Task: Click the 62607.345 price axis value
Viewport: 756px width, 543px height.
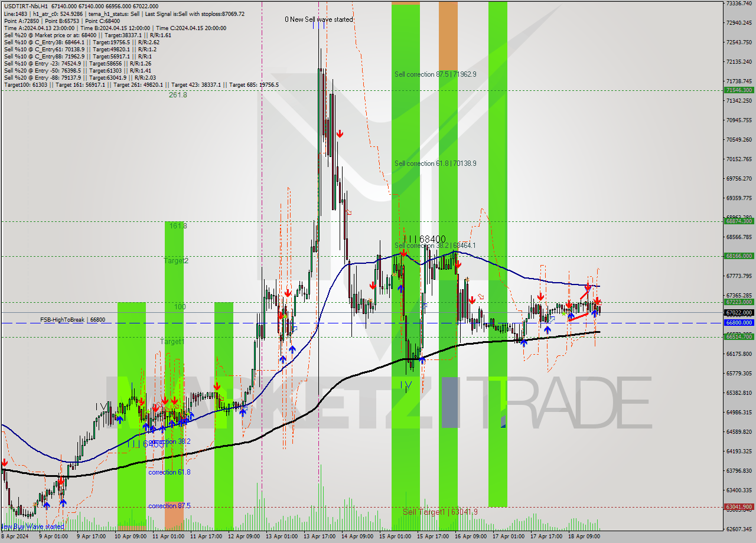Action: (x=738, y=529)
